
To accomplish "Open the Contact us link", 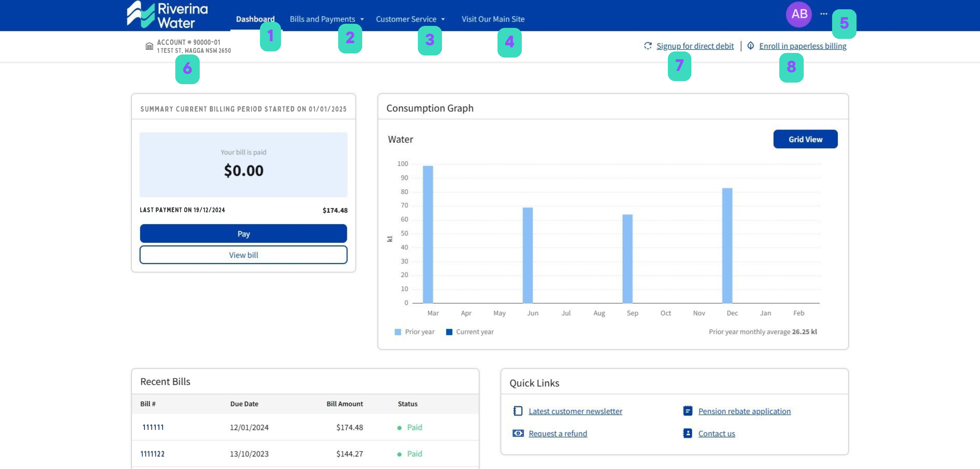I will tap(717, 434).
